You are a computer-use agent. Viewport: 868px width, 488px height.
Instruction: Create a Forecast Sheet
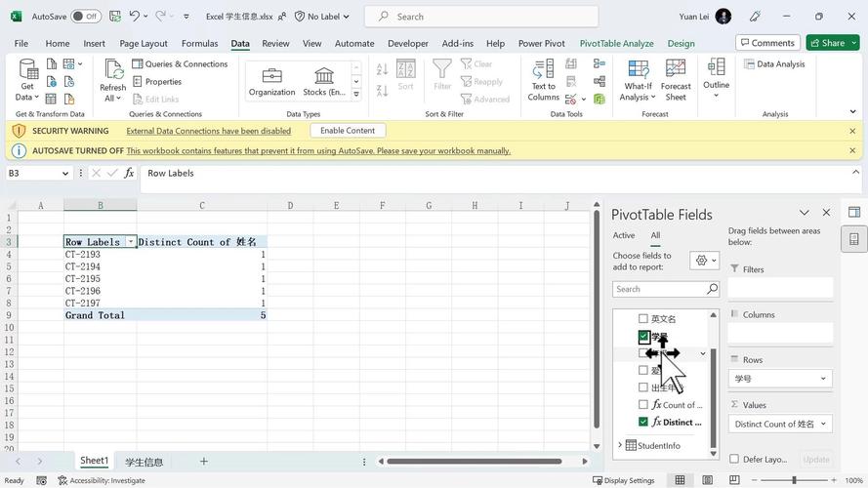tap(676, 80)
